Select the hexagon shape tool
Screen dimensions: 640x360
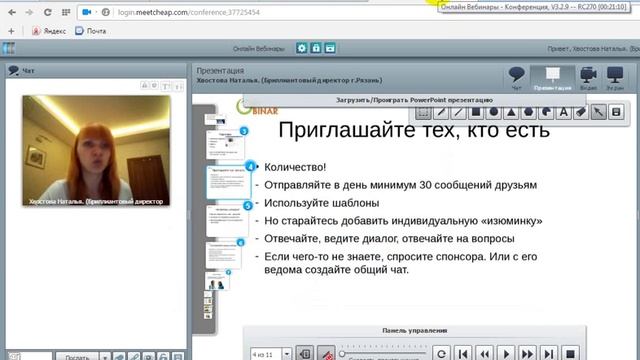pyautogui.click(x=529, y=112)
